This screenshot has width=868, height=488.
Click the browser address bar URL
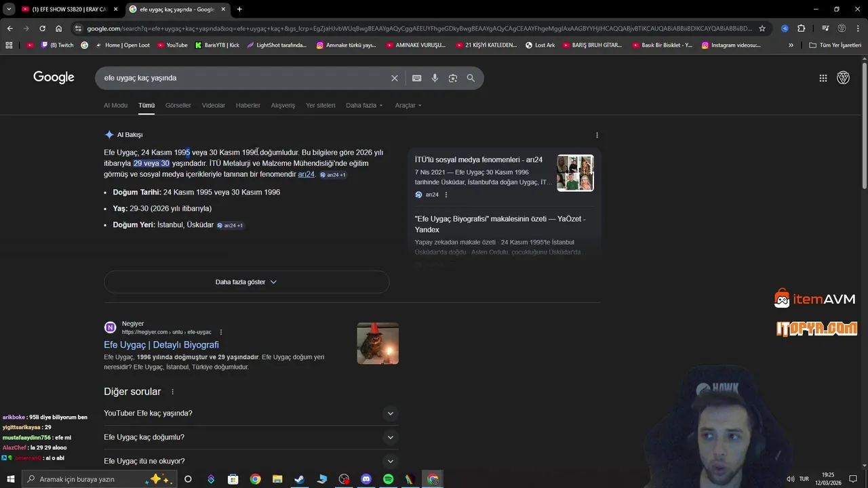click(x=419, y=28)
